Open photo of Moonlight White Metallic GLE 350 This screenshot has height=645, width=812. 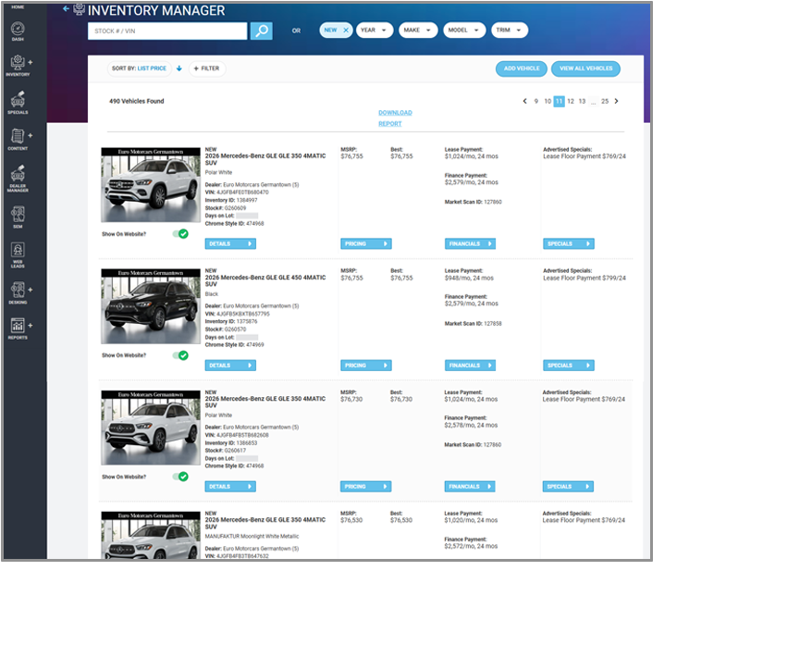tap(151, 535)
